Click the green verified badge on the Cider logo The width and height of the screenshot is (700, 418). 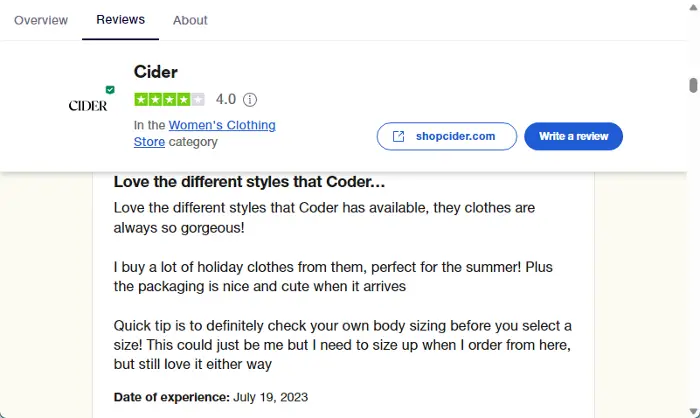click(x=110, y=90)
